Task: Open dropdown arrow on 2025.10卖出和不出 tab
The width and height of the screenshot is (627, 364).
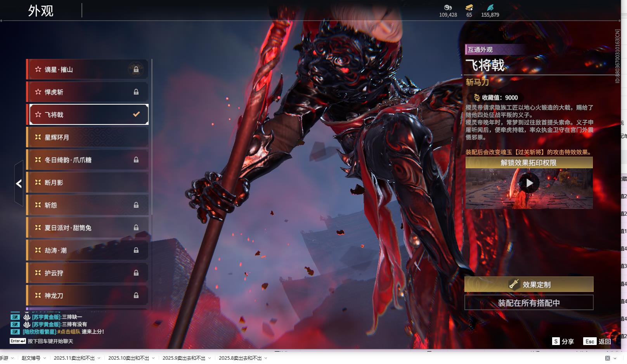Action: point(153,358)
